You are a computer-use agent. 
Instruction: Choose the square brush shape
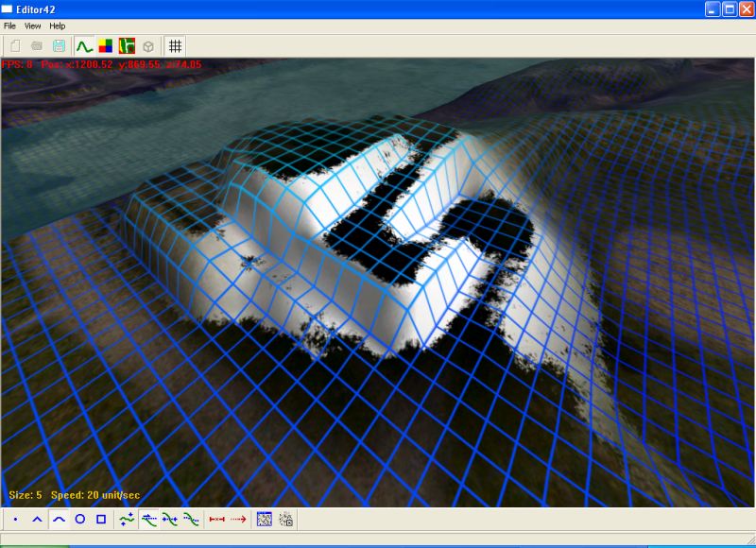click(x=101, y=519)
